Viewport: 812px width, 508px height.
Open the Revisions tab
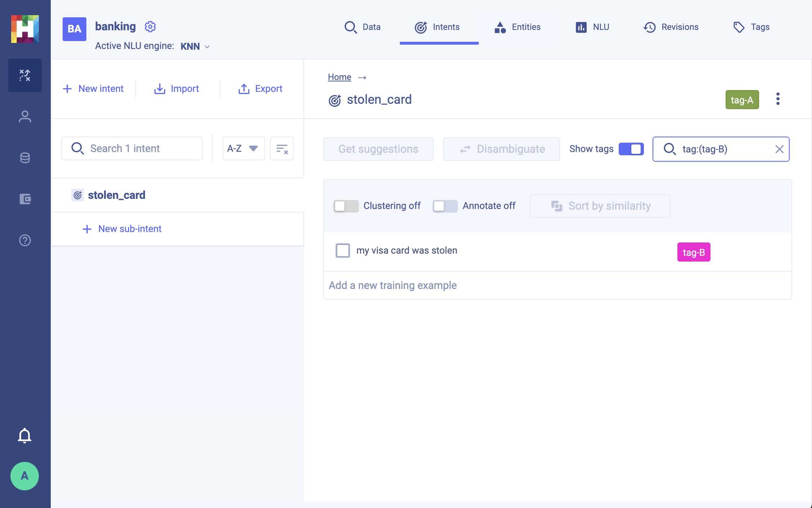pyautogui.click(x=671, y=27)
